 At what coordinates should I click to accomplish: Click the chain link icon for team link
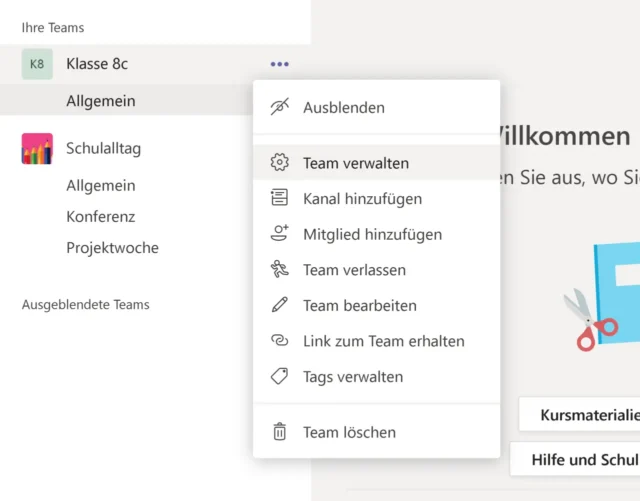(280, 341)
